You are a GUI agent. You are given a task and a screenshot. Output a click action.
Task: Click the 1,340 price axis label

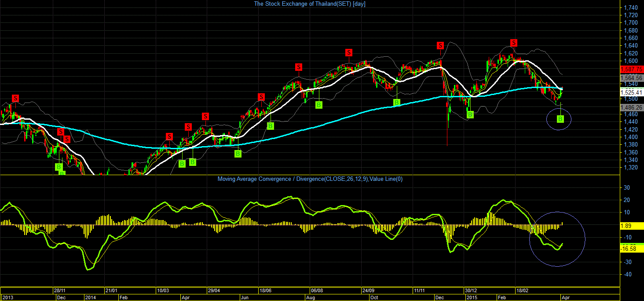(631, 160)
